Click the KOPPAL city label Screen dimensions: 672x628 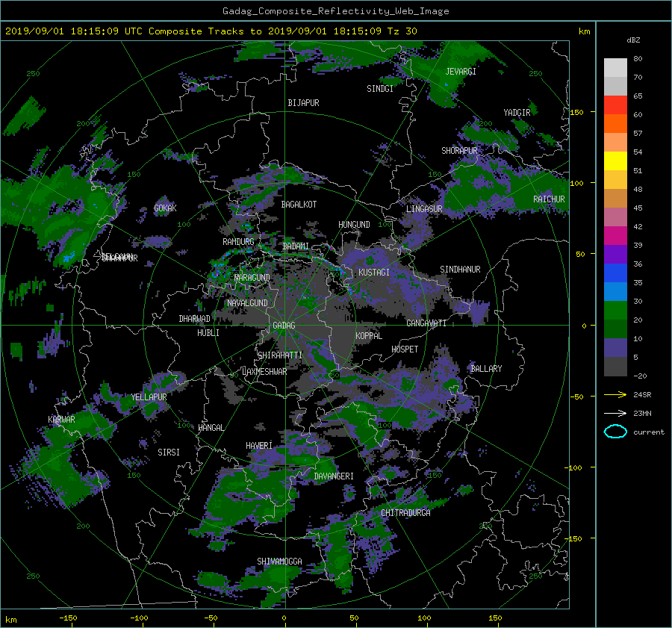(369, 336)
